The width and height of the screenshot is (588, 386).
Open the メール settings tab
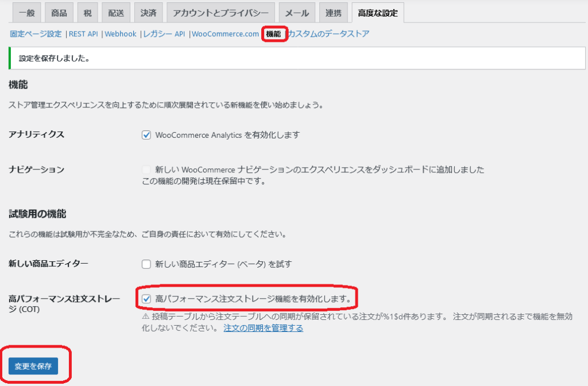[297, 13]
